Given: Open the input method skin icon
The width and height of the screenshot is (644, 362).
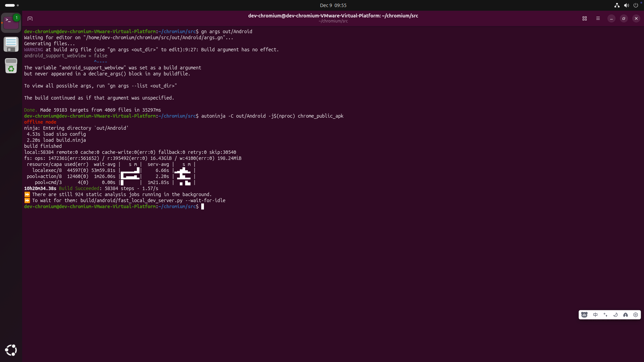Looking at the screenshot, I should tap(626, 315).
